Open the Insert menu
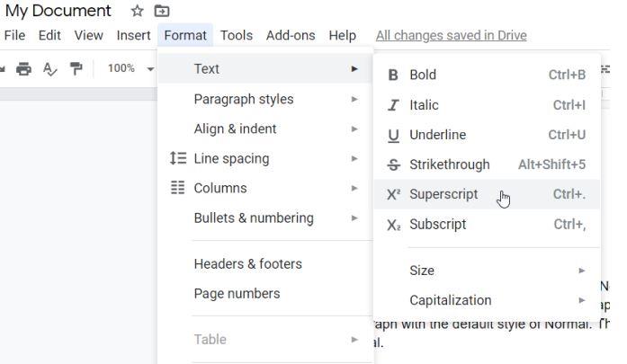 [x=133, y=35]
